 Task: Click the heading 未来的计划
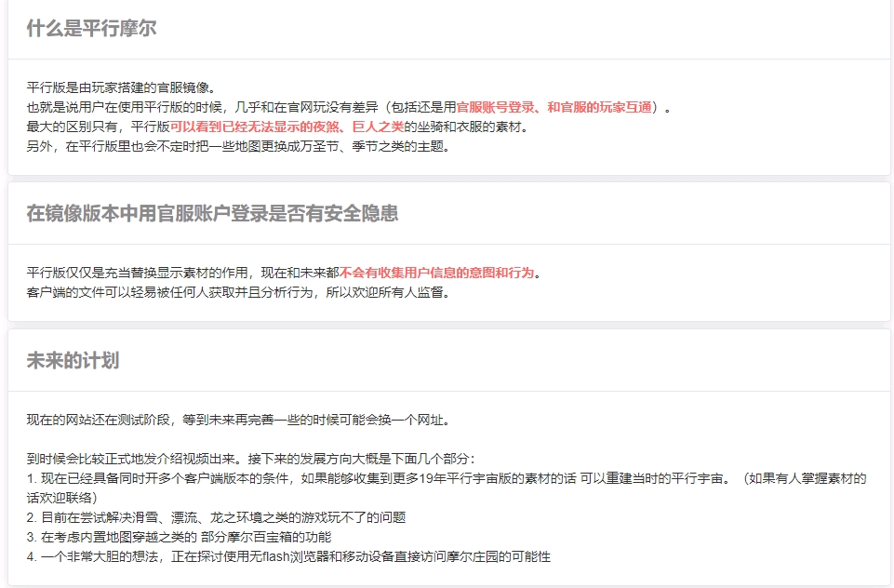coord(73,360)
